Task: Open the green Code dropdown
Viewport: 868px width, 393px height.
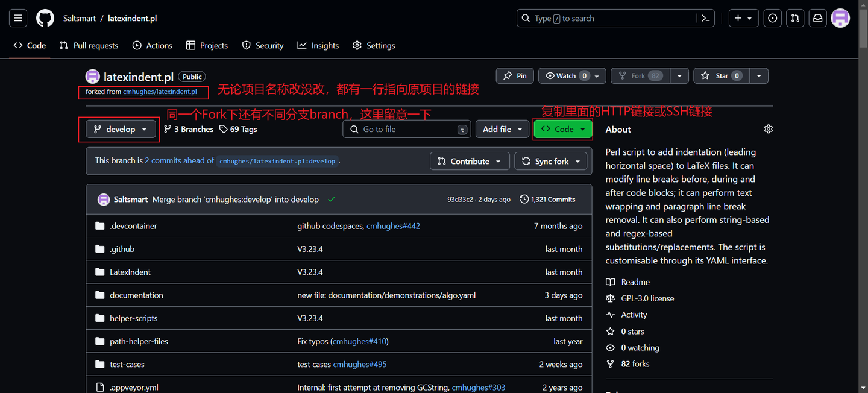Action: click(562, 128)
